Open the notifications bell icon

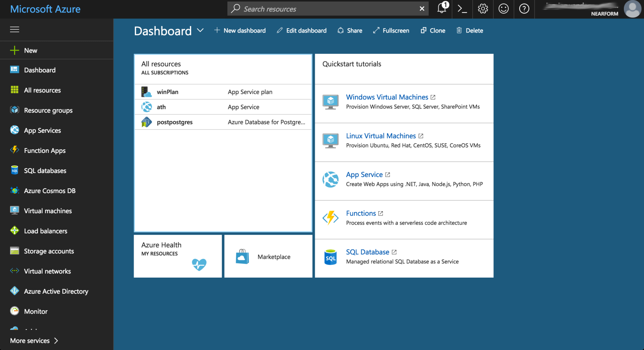442,8
